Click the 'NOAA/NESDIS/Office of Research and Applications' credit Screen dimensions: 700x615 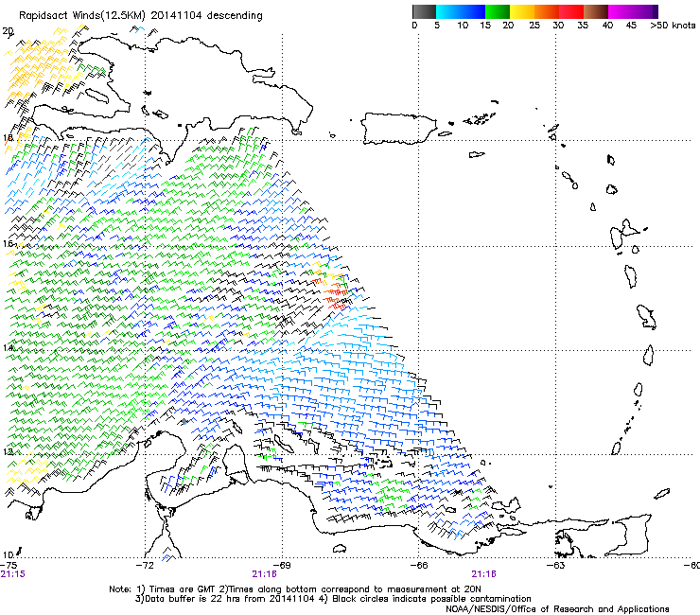(557, 608)
